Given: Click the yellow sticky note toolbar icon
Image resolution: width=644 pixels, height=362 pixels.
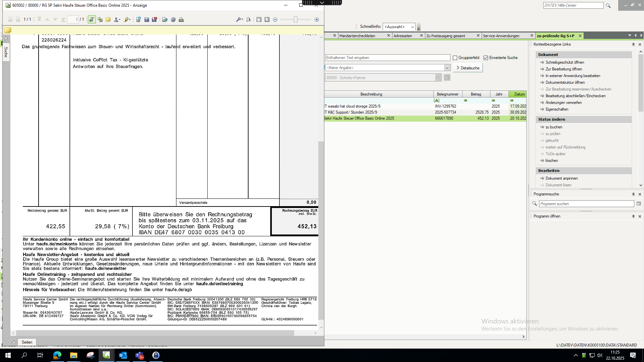Looking at the screenshot, I should pos(108,20).
